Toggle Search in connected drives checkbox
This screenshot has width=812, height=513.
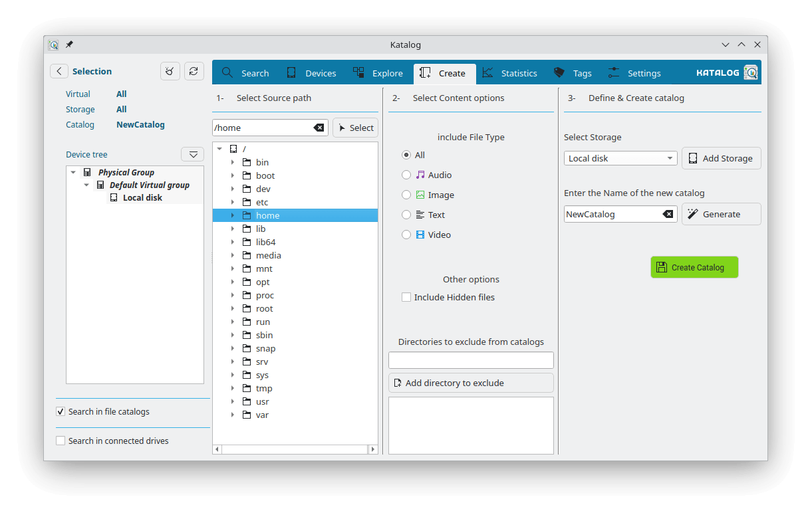(x=61, y=441)
